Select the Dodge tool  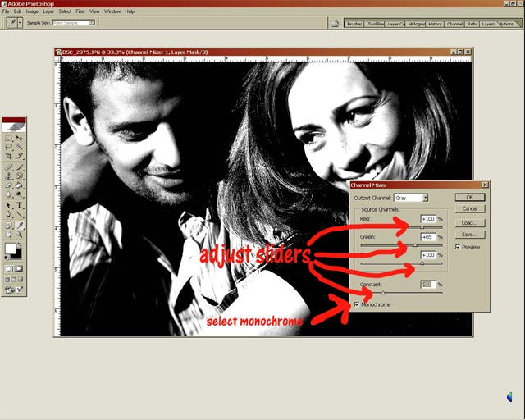[x=20, y=194]
